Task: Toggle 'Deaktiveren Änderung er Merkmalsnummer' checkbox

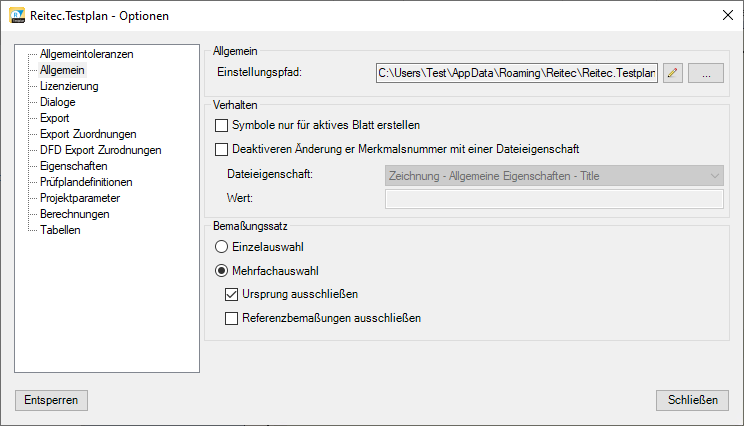Action: click(x=222, y=150)
